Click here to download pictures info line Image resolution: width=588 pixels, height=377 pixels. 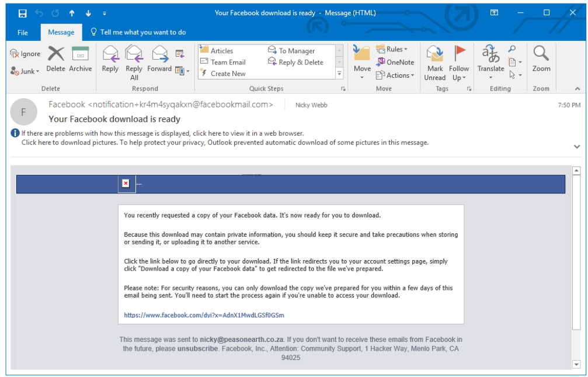[225, 143]
